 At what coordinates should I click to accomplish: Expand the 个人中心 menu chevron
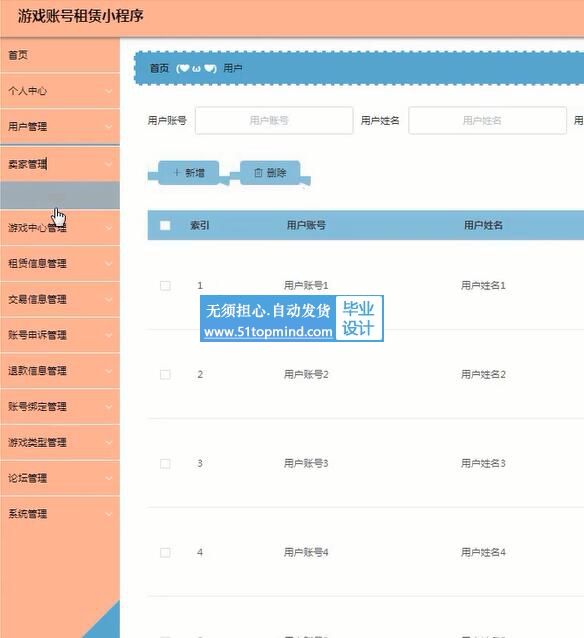coord(109,91)
